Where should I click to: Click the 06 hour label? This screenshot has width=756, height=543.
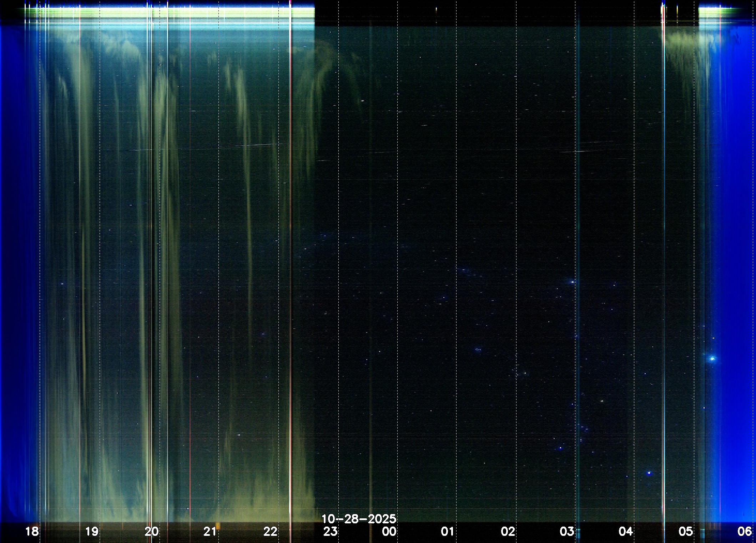coord(745,531)
